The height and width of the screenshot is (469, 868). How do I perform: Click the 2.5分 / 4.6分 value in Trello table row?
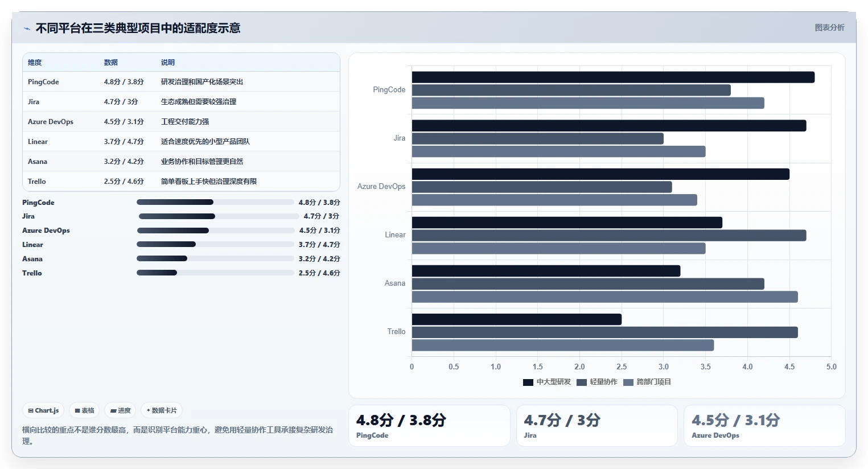[124, 182]
